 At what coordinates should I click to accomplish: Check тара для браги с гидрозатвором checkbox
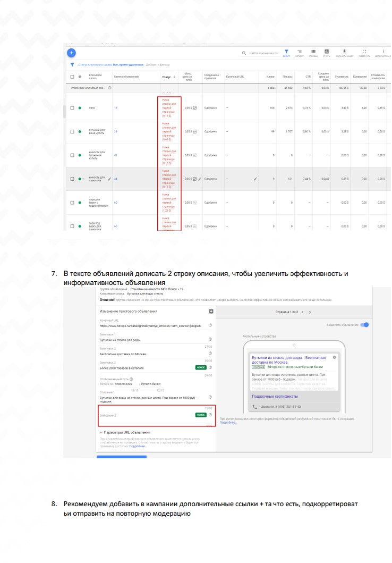(72, 203)
